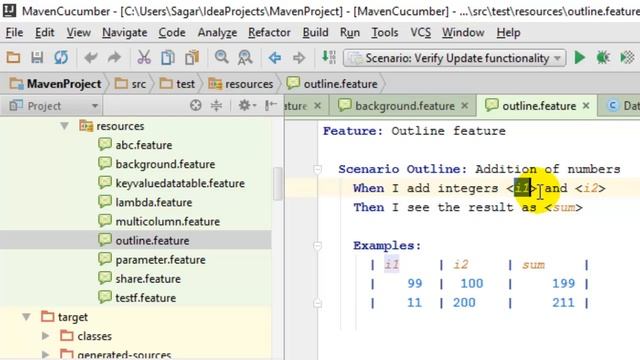Click the Synchronize refresh icon
Screen dimensions: 640x360
pyautogui.click(x=61, y=58)
